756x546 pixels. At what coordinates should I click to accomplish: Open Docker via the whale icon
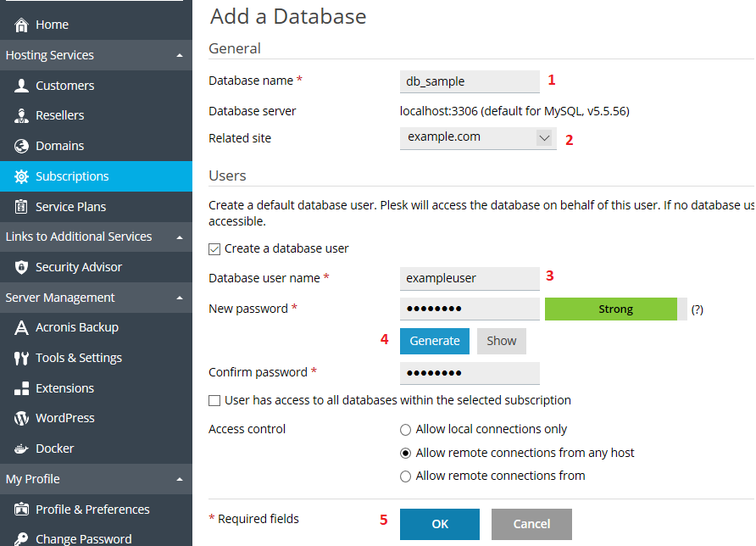21,448
